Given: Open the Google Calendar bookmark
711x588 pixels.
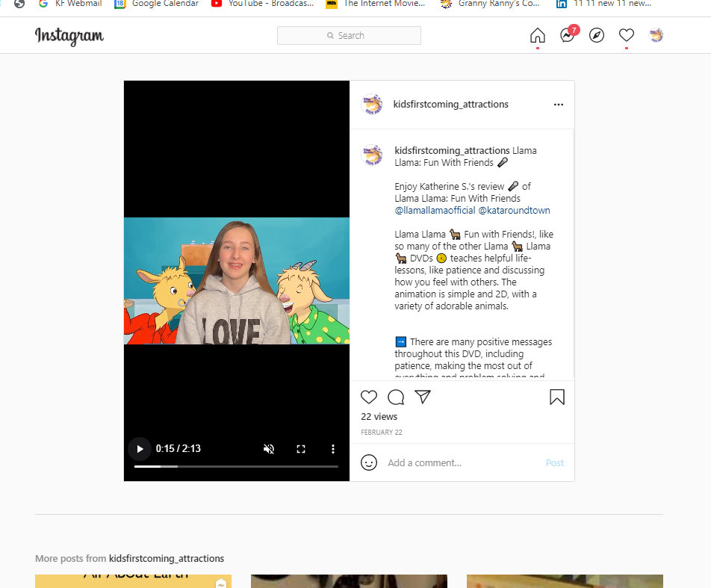Looking at the screenshot, I should pyautogui.click(x=156, y=4).
